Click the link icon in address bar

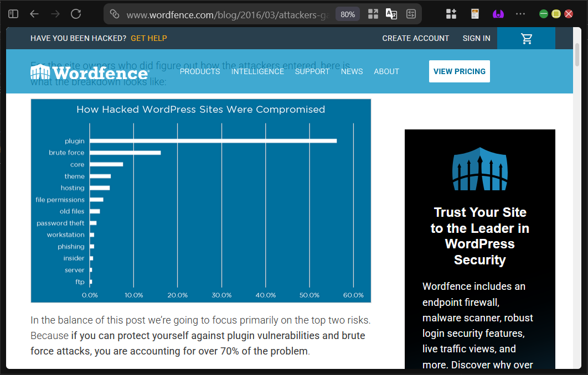point(115,14)
